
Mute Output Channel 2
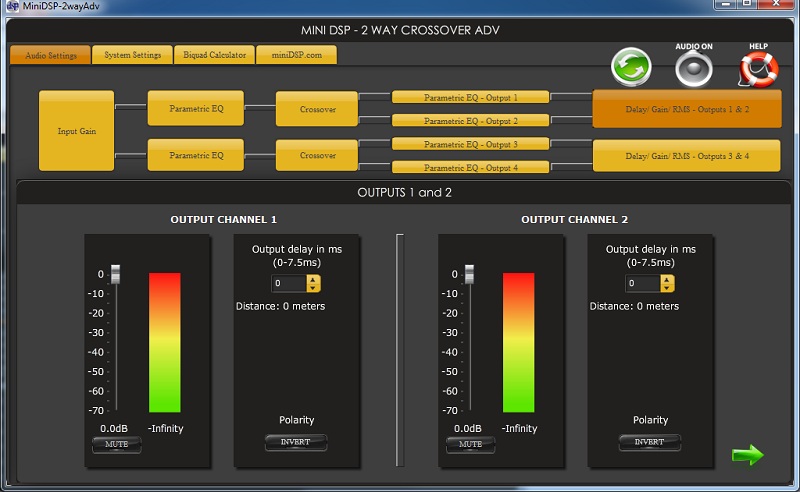pos(470,444)
